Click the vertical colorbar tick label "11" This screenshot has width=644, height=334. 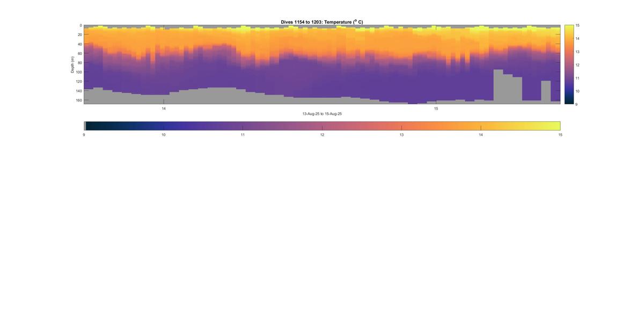point(578,78)
